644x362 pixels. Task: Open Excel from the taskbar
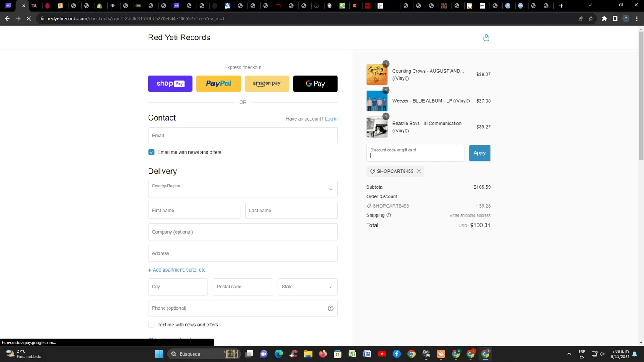coord(352,354)
